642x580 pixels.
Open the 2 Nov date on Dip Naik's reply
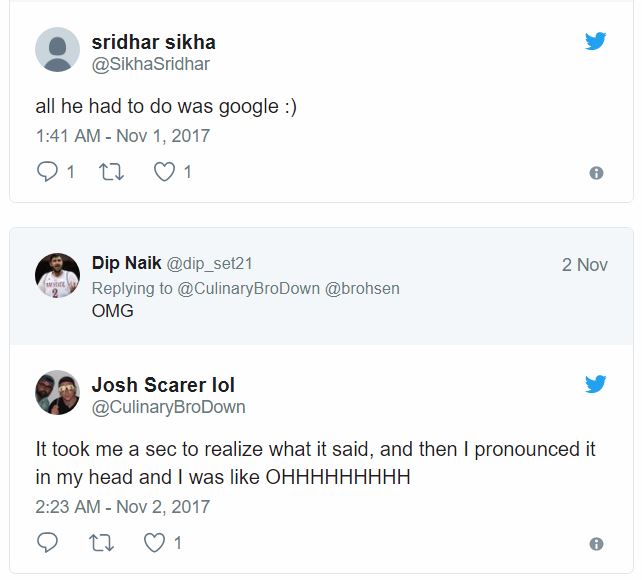click(x=584, y=265)
